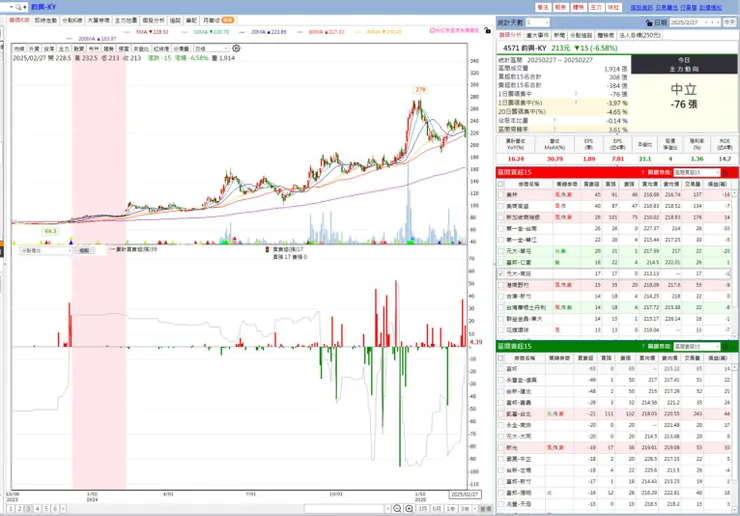Viewport: 740px width, 516px height.
Task: Click the 200MA legend color line
Action: tap(70, 39)
